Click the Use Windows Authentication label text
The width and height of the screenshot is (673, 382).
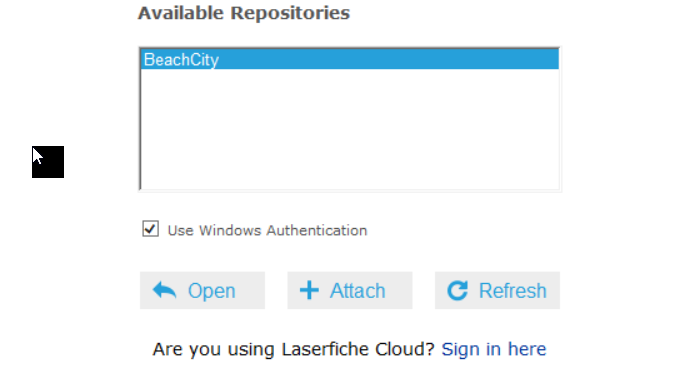(267, 230)
